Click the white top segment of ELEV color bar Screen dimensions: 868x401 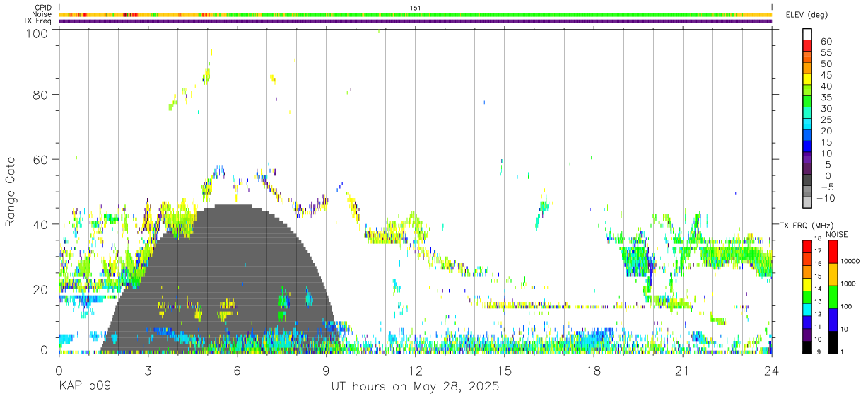coord(807,34)
